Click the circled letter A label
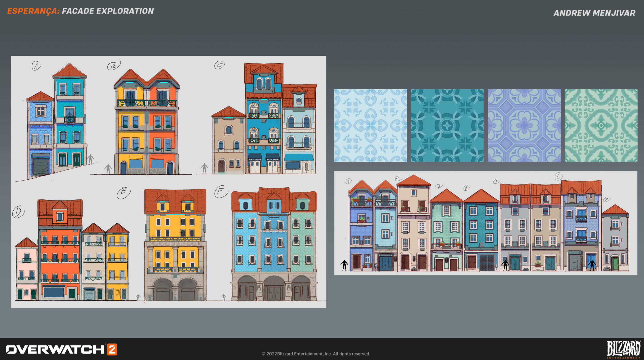 coord(36,66)
